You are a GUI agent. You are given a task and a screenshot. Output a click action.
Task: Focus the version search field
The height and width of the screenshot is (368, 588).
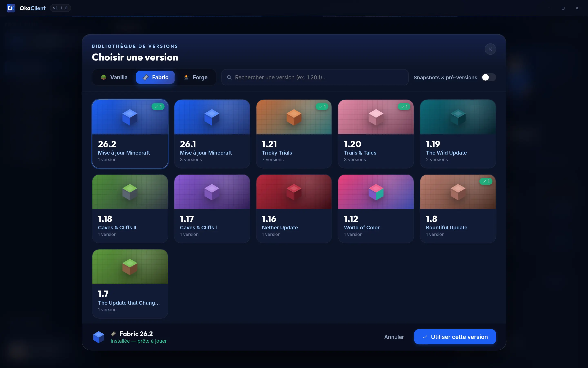pos(315,77)
